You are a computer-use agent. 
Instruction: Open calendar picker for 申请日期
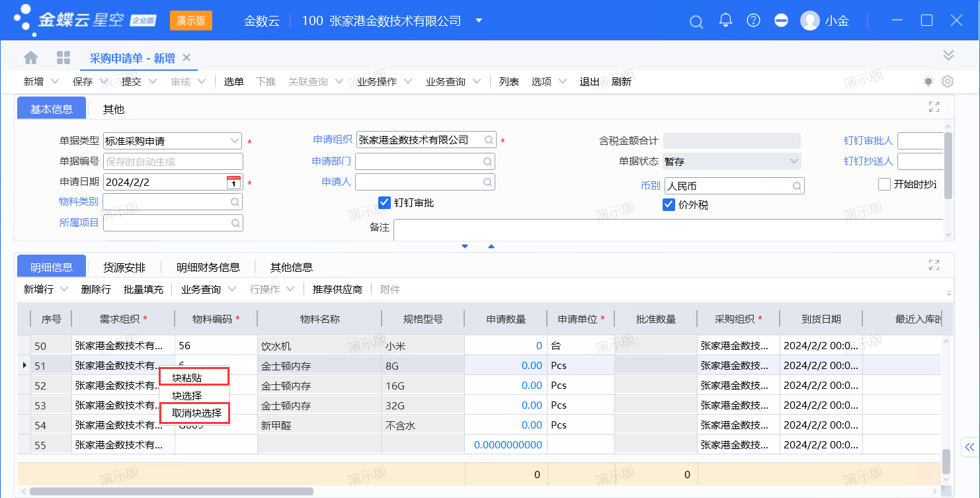233,182
